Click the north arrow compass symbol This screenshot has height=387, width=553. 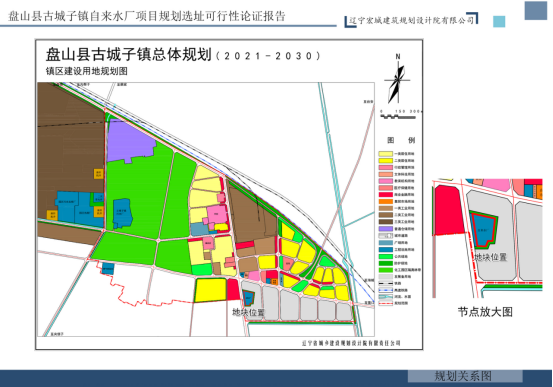(397, 80)
